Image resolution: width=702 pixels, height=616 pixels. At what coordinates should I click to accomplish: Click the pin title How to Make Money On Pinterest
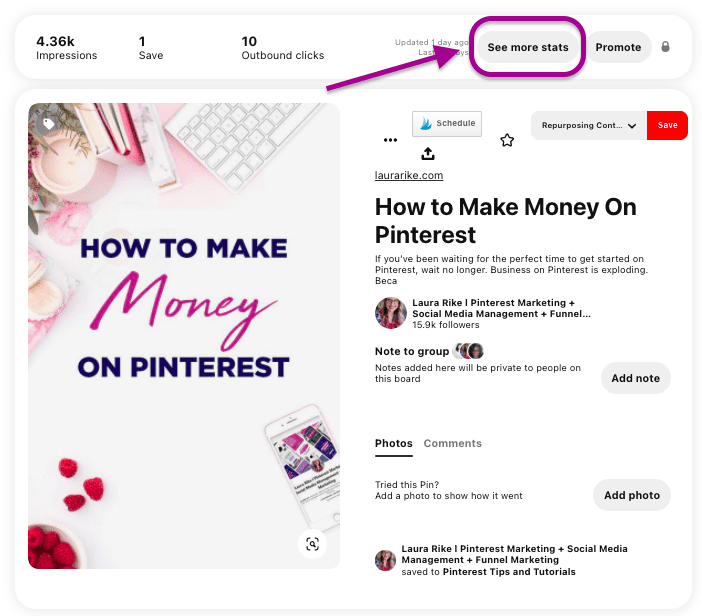505,221
